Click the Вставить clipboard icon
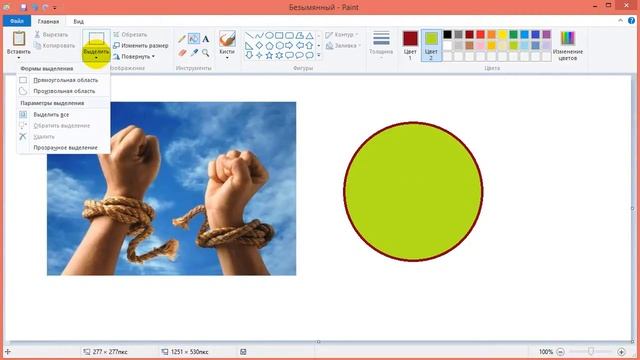This screenshot has height=360, width=640. (x=19, y=39)
